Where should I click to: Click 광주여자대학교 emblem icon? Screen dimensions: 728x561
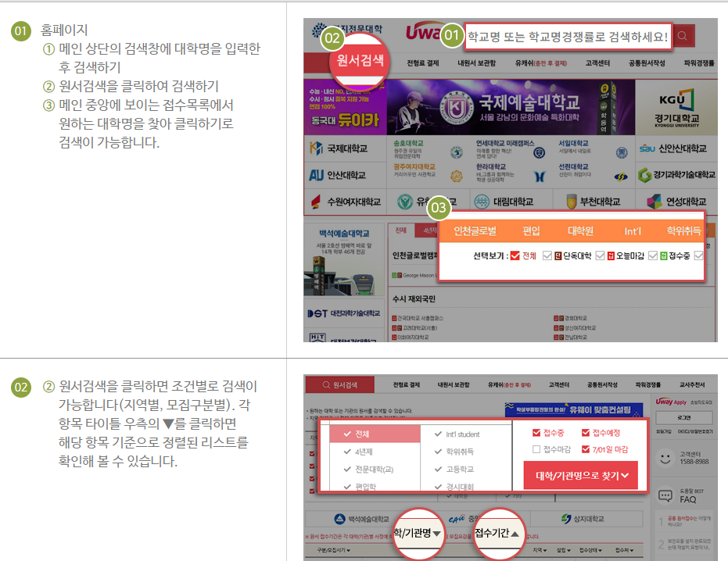click(457, 176)
